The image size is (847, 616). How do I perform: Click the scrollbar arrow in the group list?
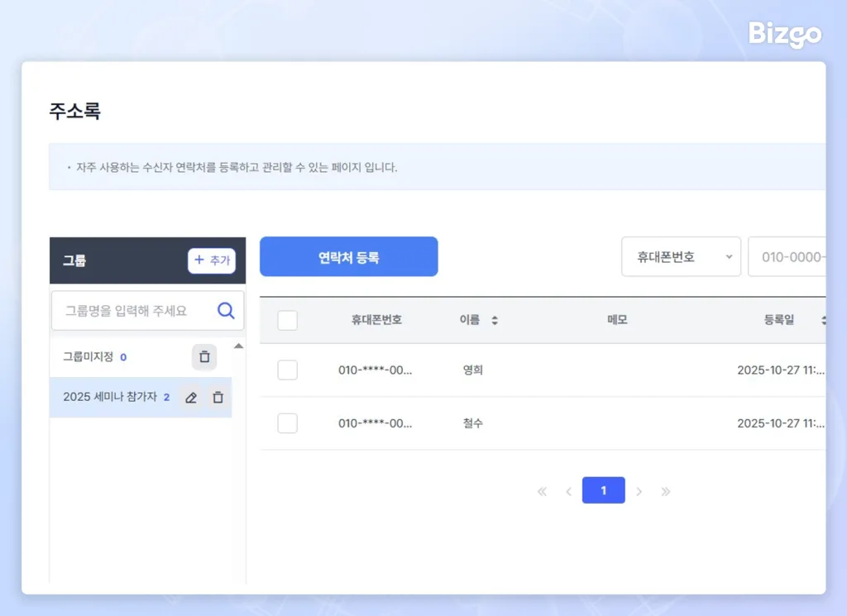click(x=240, y=346)
